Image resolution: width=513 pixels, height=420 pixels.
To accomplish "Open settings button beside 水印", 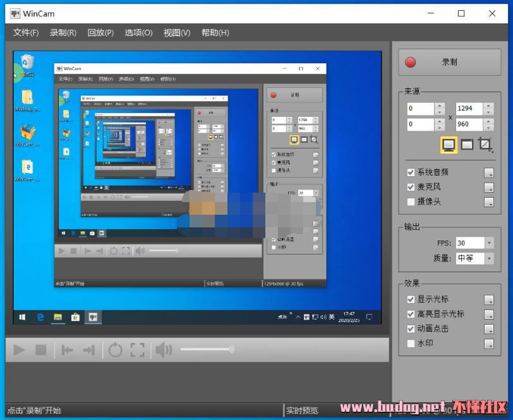I will 489,344.
